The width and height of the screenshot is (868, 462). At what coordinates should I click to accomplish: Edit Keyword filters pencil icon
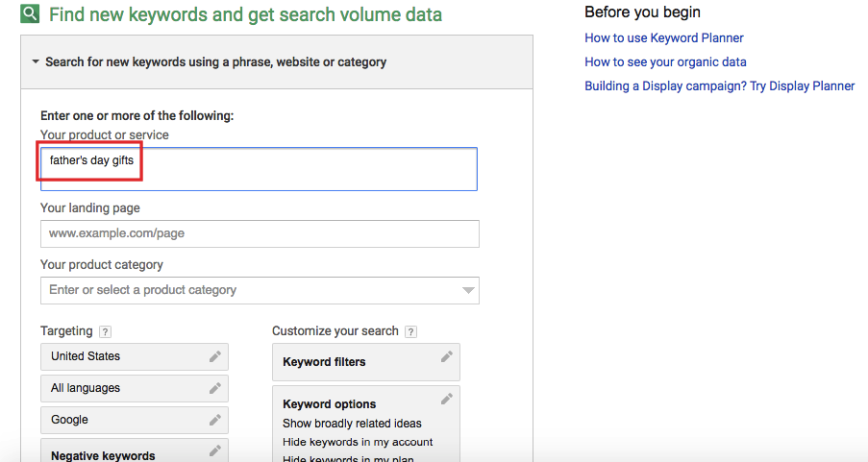click(x=447, y=356)
